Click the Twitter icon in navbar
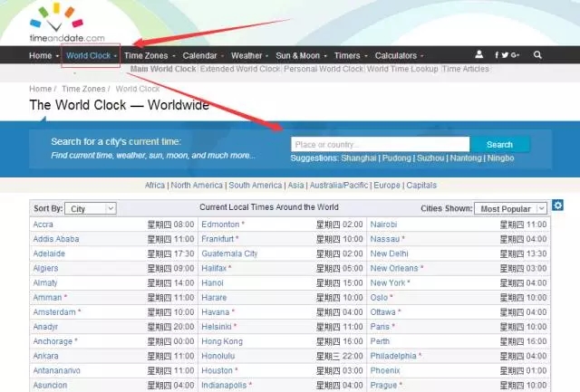The image size is (580, 392). tap(505, 55)
